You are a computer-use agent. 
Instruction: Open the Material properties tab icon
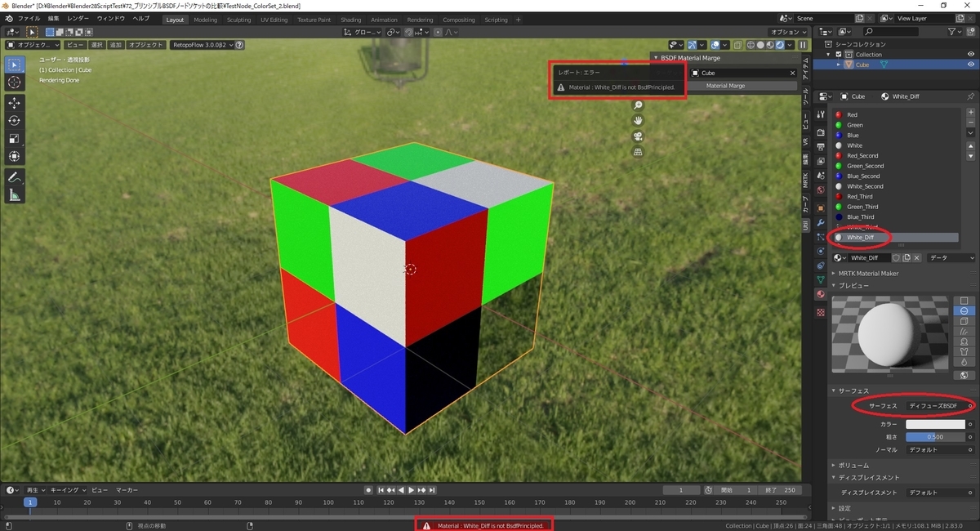(x=821, y=294)
